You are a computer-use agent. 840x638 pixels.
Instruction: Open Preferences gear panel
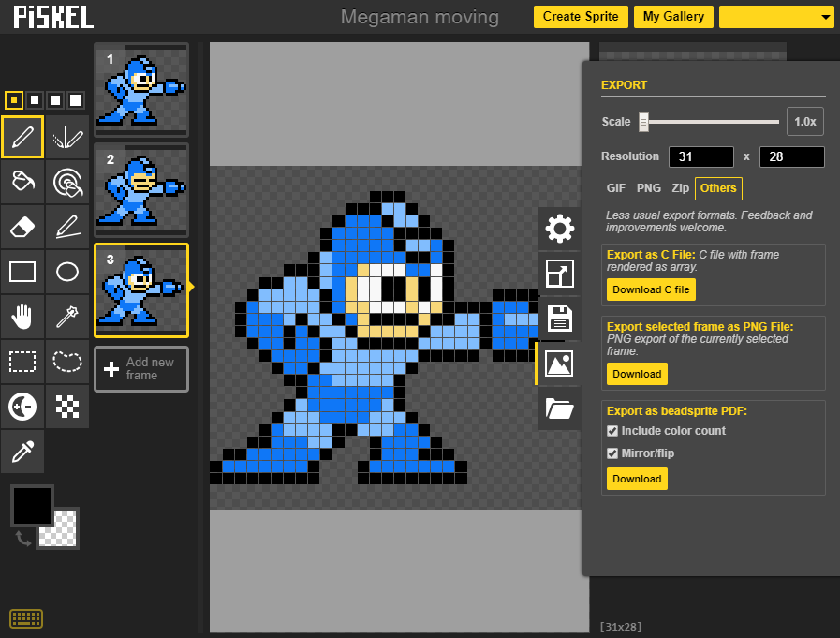[x=560, y=229]
